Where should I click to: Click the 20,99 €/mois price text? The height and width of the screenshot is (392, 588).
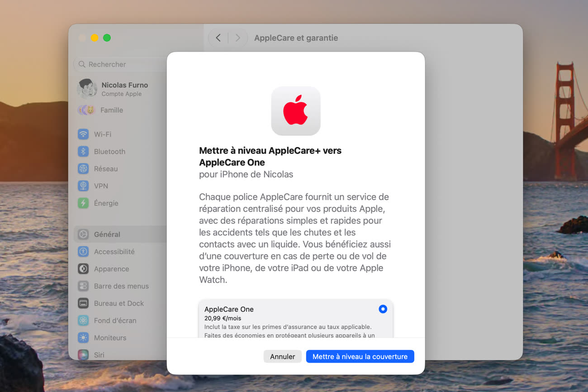click(x=223, y=318)
